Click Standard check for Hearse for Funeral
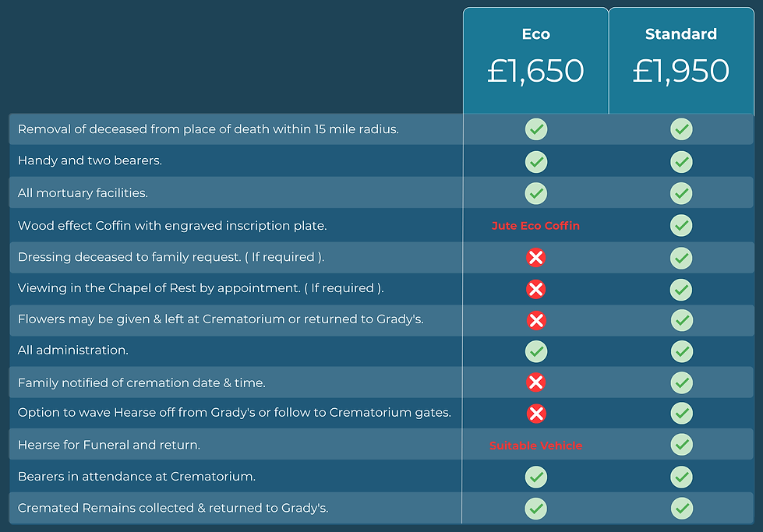The width and height of the screenshot is (763, 532). [681, 445]
